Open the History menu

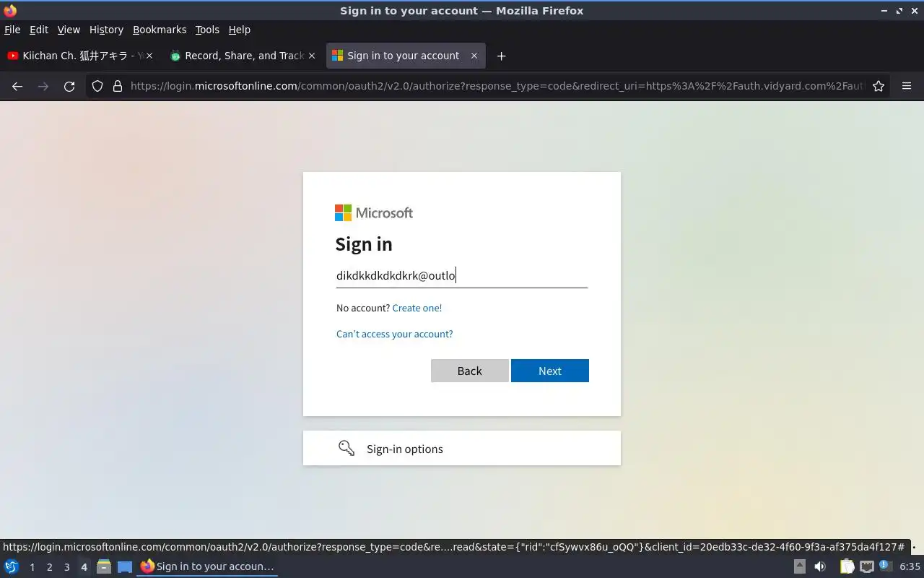pyautogui.click(x=106, y=30)
